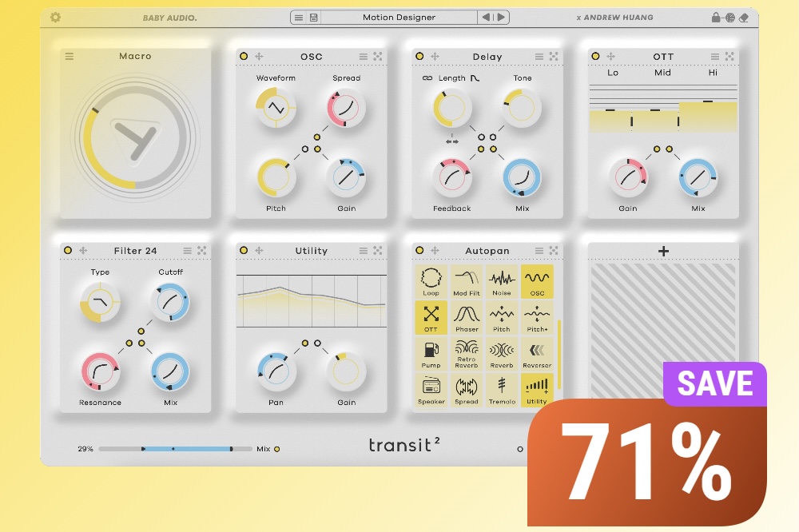Select the Pitch effect tile
This screenshot has width=799, height=532.
[502, 317]
